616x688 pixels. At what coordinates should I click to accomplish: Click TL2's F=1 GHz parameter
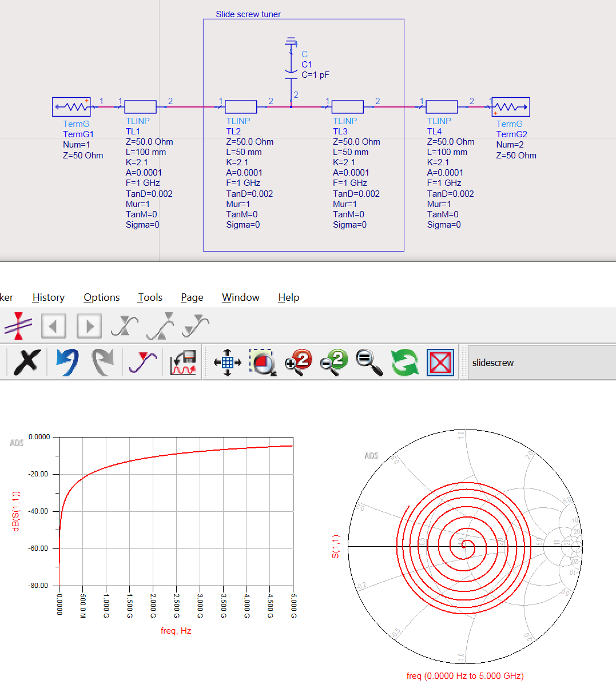tap(243, 183)
